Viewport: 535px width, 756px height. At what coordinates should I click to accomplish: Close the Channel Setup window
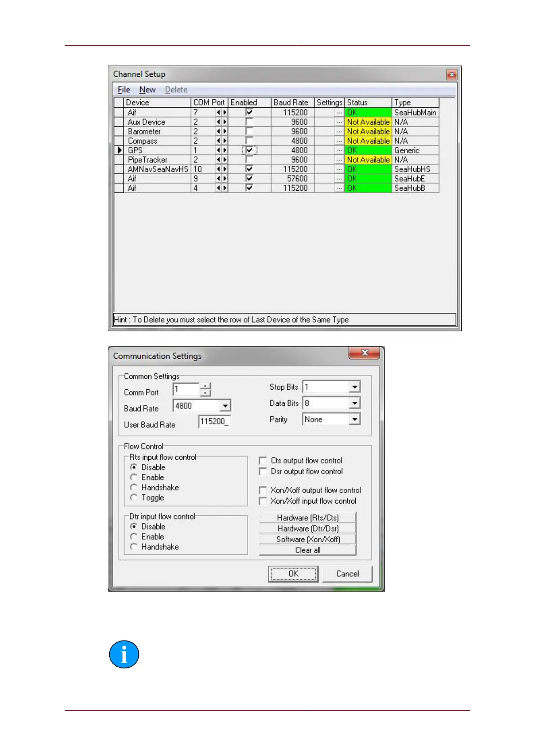[451, 75]
